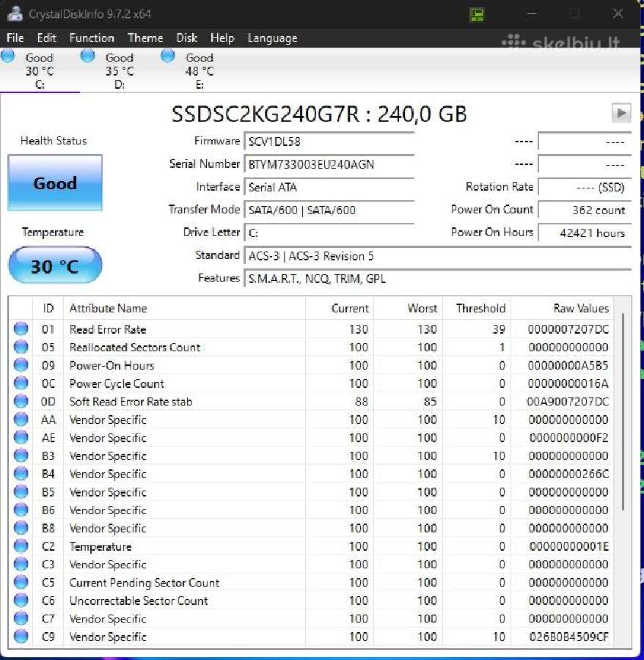Click the status icon for attribute B6

[21, 510]
